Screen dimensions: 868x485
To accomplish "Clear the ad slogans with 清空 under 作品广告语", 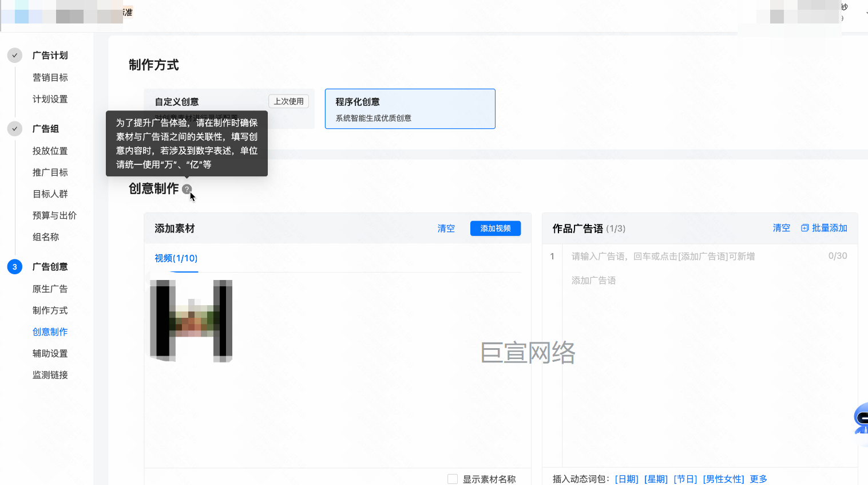I will point(781,228).
